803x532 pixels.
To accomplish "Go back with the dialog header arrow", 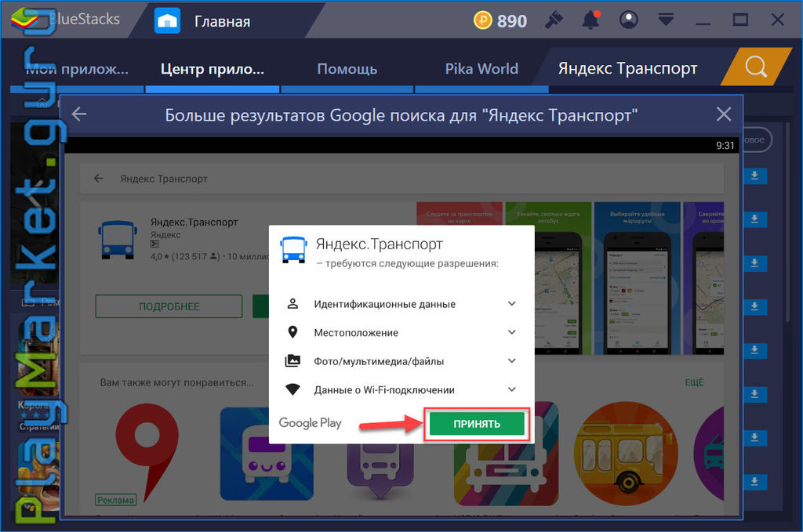I will (79, 114).
